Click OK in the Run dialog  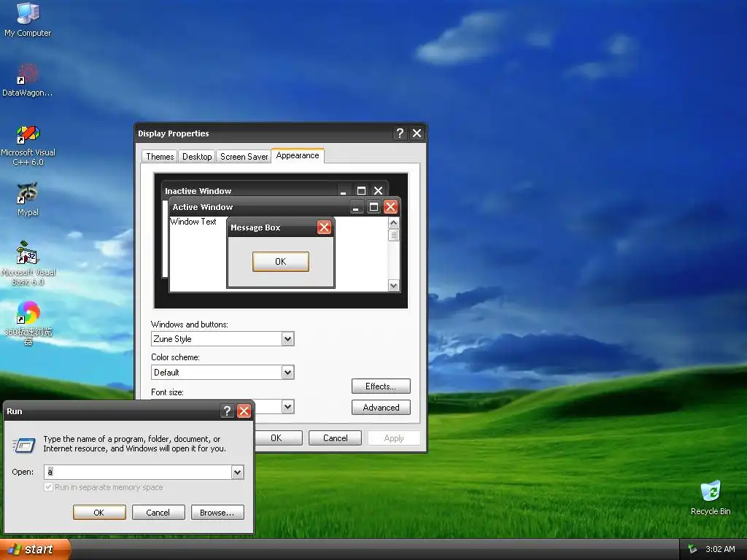(x=99, y=513)
